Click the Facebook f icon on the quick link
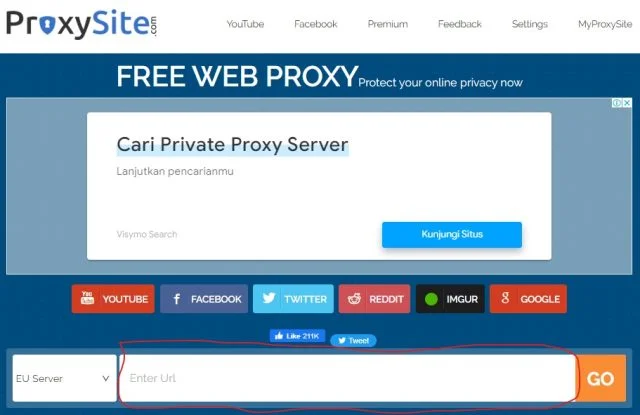The image size is (640, 415). (x=176, y=299)
